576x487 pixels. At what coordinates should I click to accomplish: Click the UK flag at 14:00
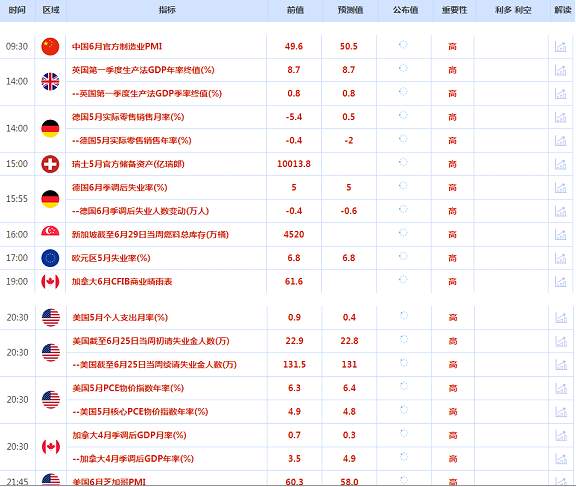pyautogui.click(x=50, y=82)
